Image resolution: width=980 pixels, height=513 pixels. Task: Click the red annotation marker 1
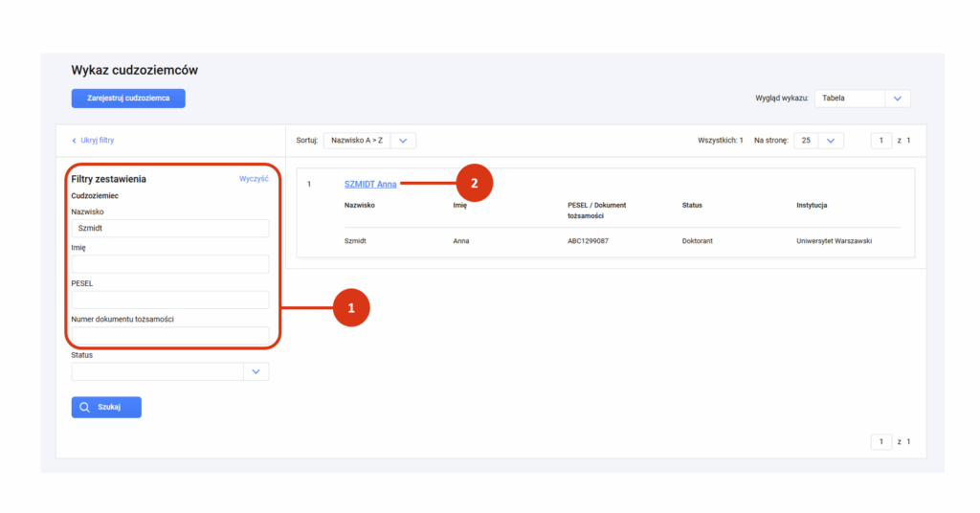pos(351,307)
